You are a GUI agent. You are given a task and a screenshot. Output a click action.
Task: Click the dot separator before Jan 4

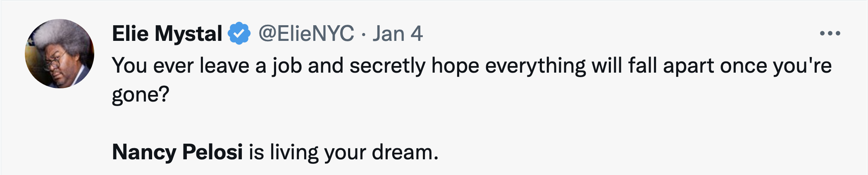pos(363,34)
